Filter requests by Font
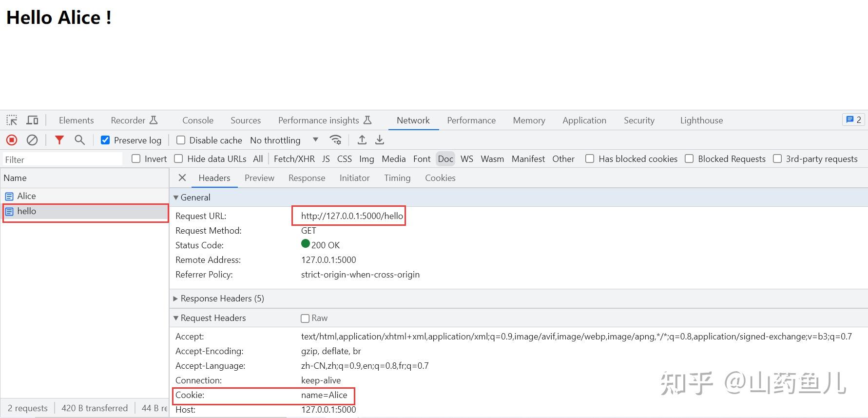868x418 pixels. [422, 159]
